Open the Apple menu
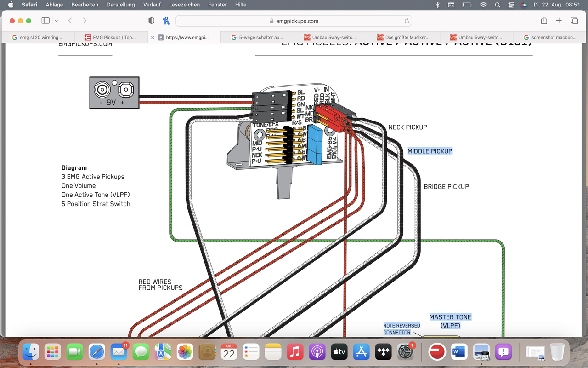Viewport: 588px width, 368px height. point(11,5)
